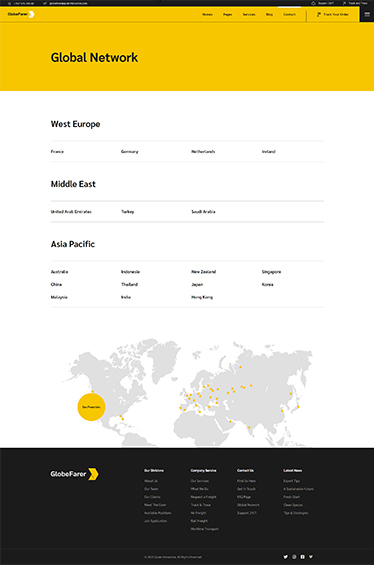Open the Facebook icon in the footer
The width and height of the screenshot is (374, 565).
tap(302, 557)
